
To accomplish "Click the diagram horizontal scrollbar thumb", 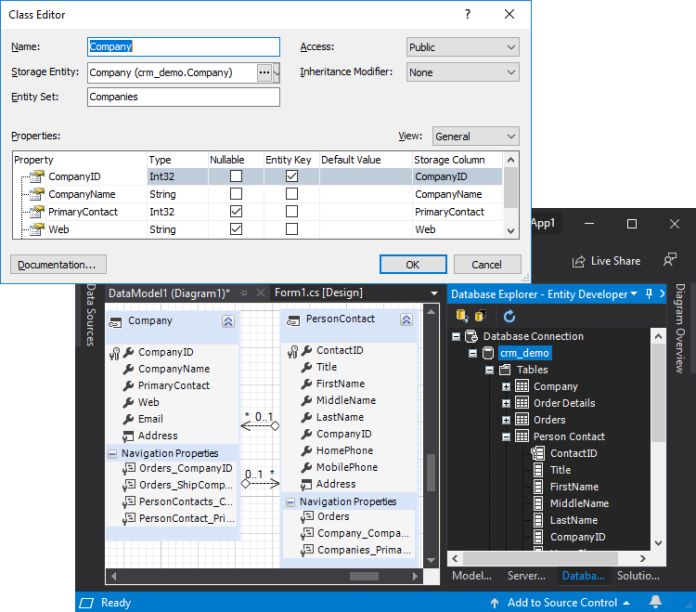I will click(364, 576).
